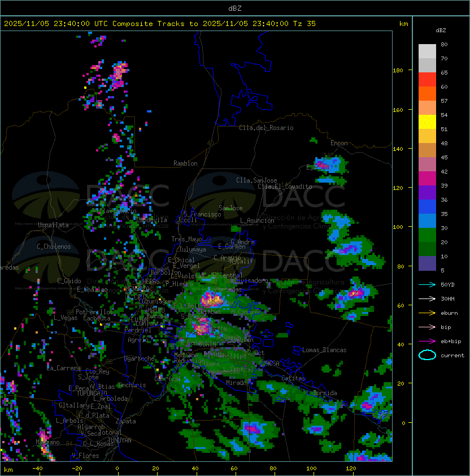470x476 pixels.
Task: Click the 50YD legend label
Action: 447,285
